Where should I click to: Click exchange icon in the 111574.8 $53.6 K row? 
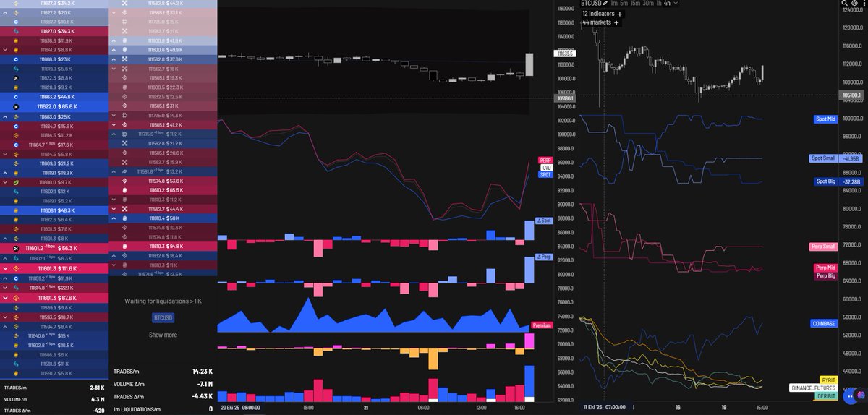click(124, 181)
